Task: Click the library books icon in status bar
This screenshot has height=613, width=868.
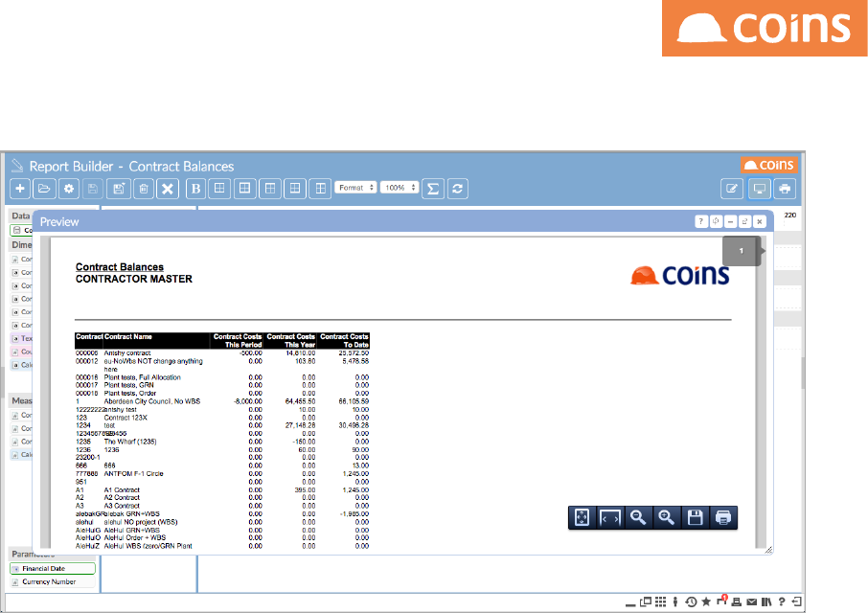Action: [x=766, y=602]
